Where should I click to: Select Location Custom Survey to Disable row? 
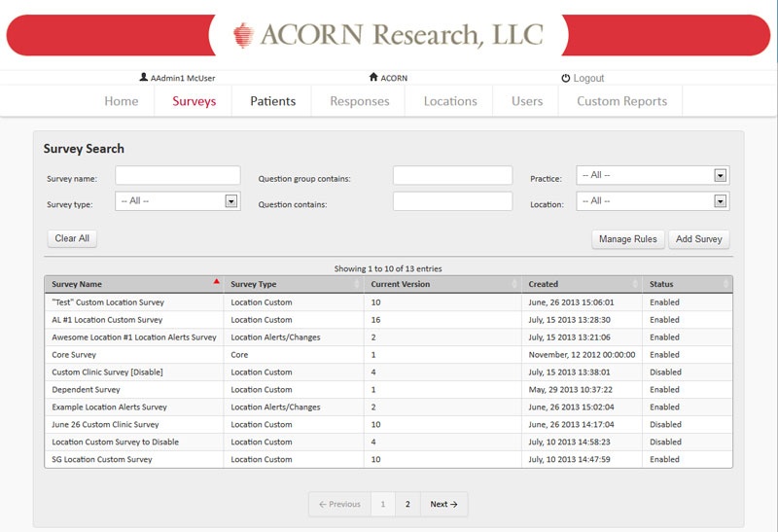coord(388,442)
